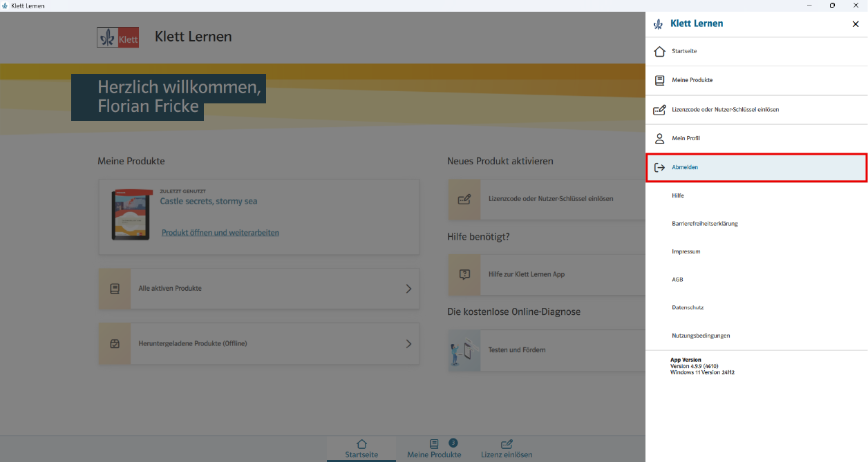
Task: Click the Klett logo in page header
Action: 118,37
